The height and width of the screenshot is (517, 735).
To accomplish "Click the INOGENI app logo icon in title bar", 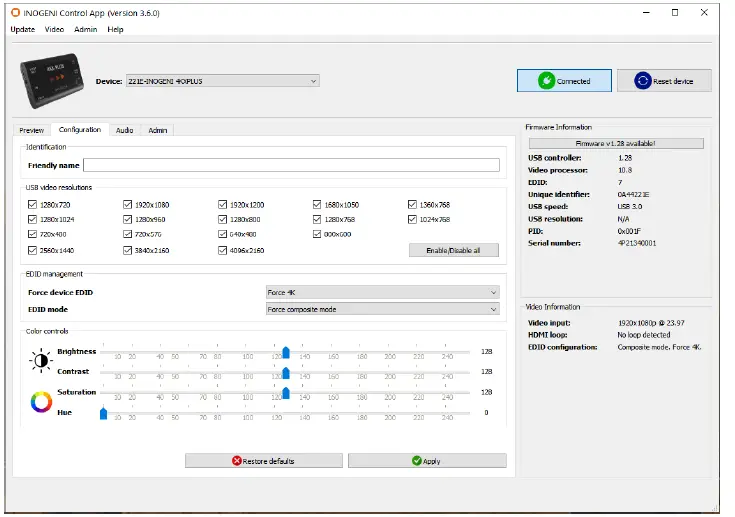I will 15,13.
